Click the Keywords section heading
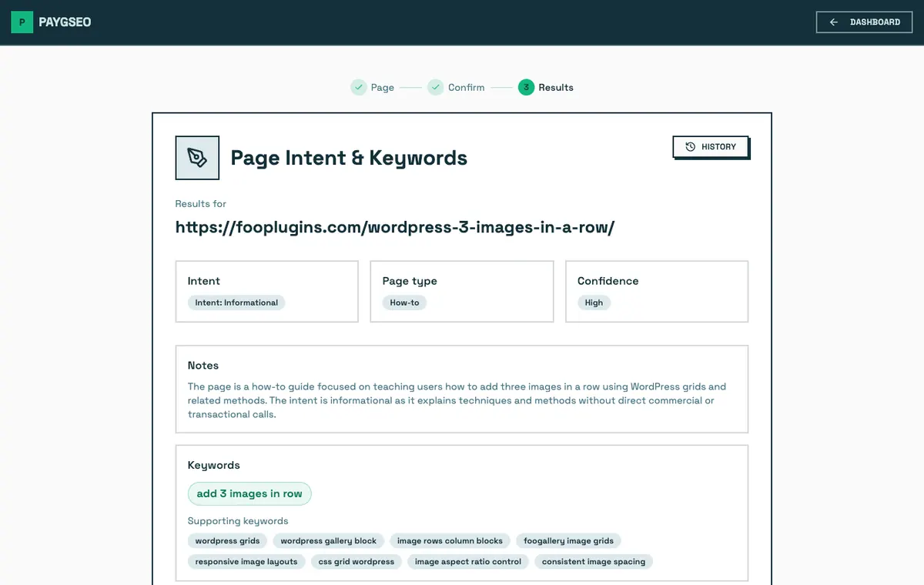This screenshot has width=924, height=585. (214, 466)
